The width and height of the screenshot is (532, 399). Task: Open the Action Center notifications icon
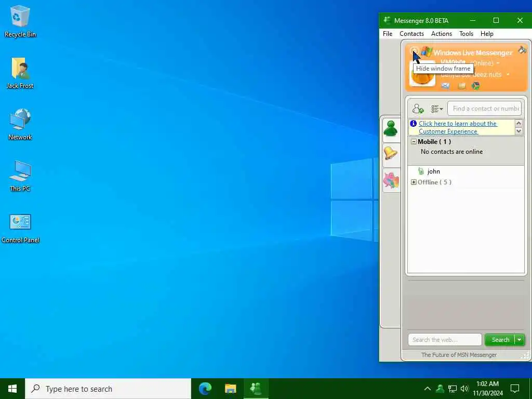tap(515, 389)
